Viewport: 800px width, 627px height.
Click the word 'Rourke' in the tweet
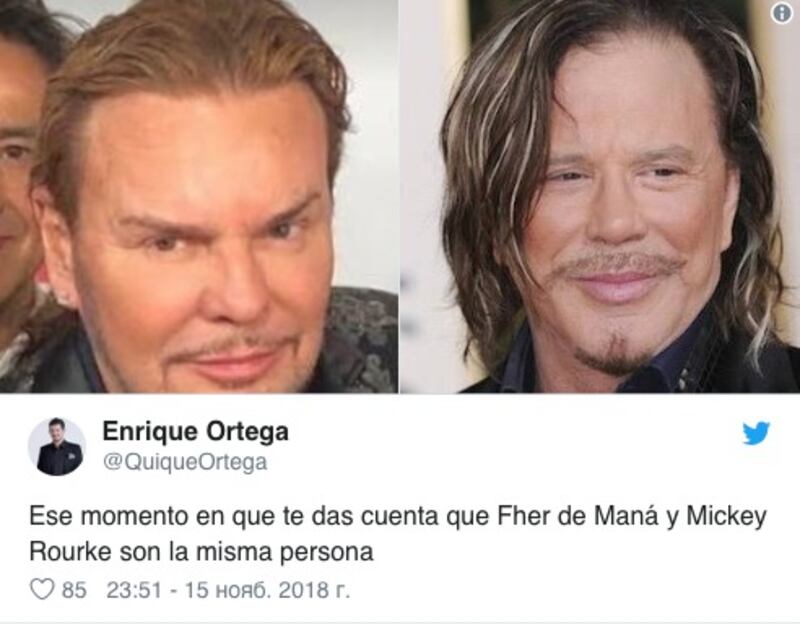70,552
